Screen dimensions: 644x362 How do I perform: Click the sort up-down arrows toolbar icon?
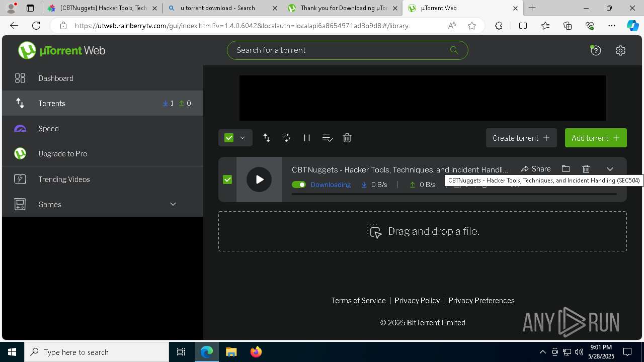267,138
